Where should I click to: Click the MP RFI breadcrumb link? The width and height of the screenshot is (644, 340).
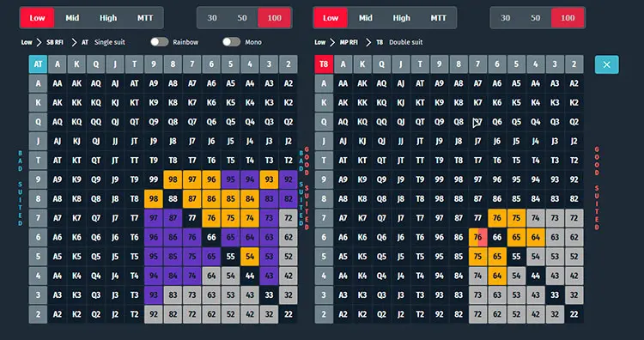pos(349,42)
